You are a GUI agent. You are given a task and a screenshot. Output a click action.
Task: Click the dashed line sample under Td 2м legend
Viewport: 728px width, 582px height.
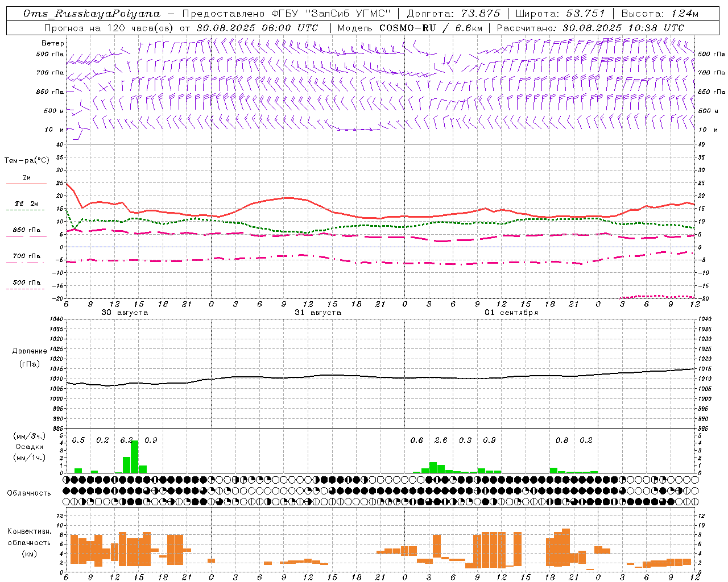point(26,210)
